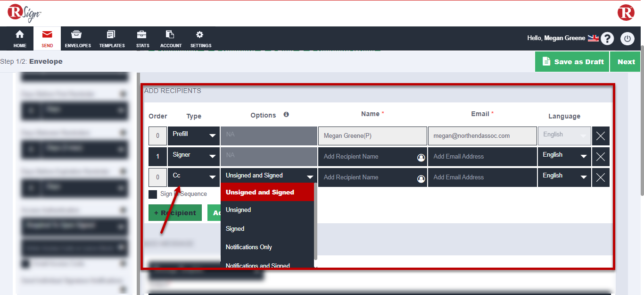644x295 pixels.
Task: Toggle the Sign in Sequence checkbox
Action: [x=153, y=194]
